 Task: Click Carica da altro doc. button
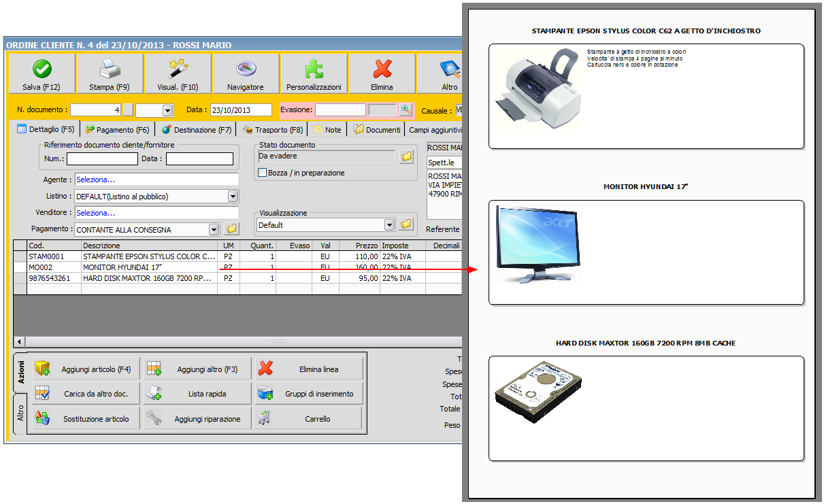point(86,394)
